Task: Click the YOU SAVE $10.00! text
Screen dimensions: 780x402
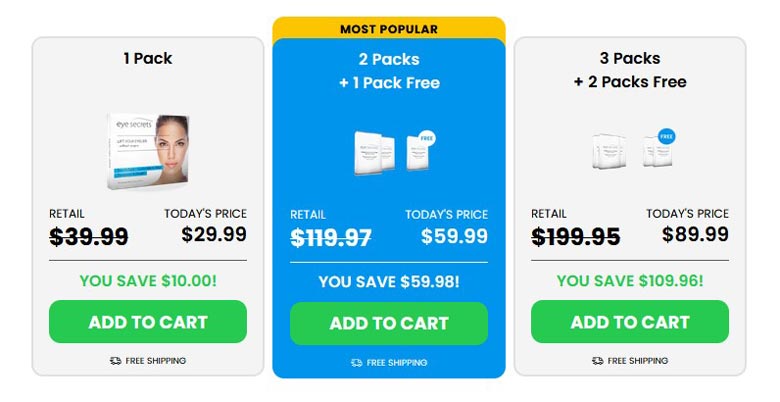Action: (x=148, y=281)
